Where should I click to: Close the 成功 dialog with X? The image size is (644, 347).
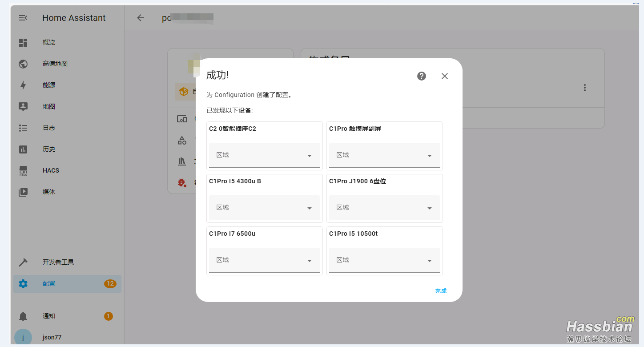point(445,76)
